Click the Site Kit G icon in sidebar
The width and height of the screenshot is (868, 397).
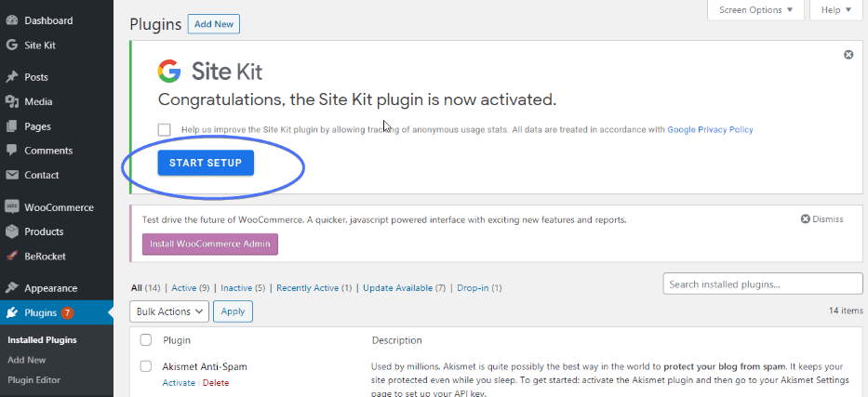[11, 46]
